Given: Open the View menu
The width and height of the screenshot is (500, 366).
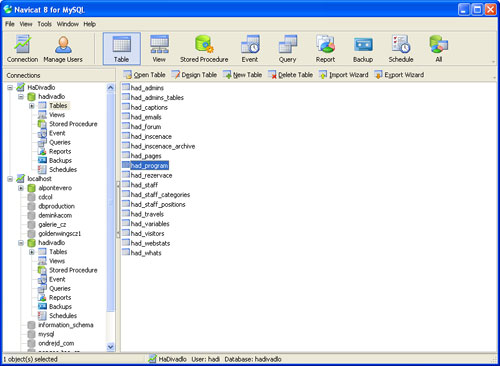Looking at the screenshot, I should 26,24.
